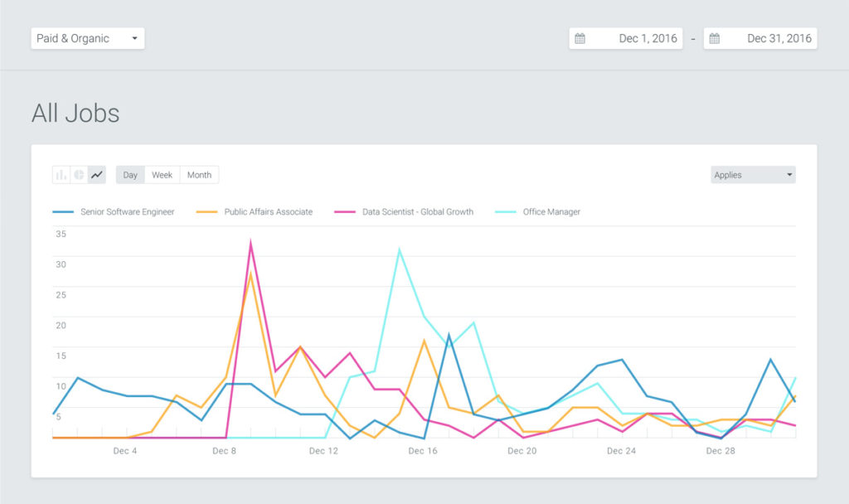
Task: Click the All Jobs heading
Action: 75,114
